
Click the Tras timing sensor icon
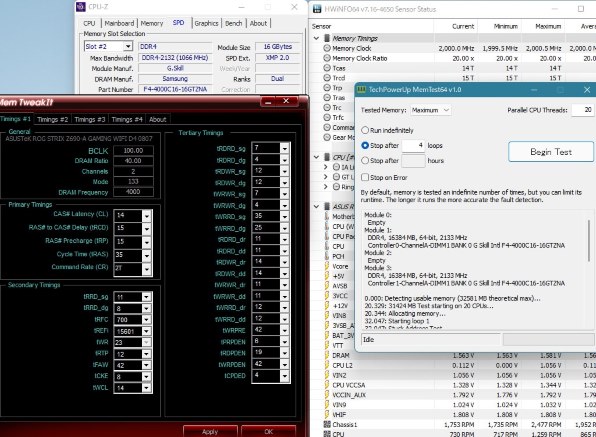pyautogui.click(x=327, y=98)
